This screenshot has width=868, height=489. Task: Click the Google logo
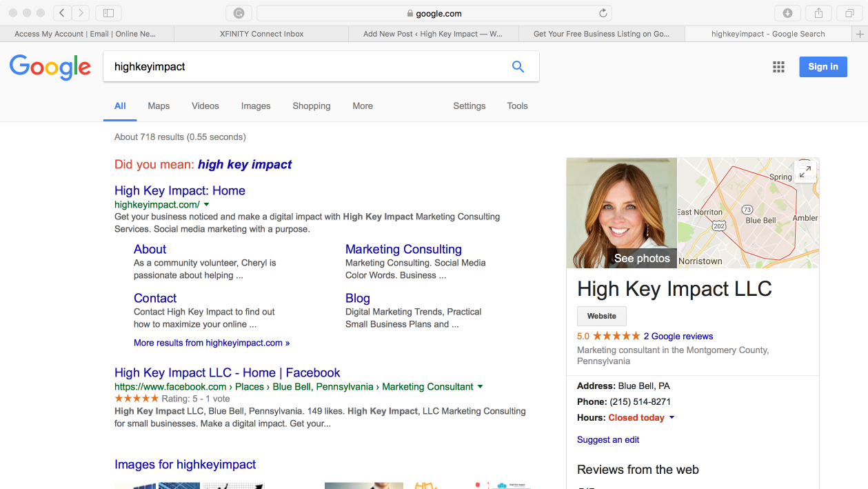click(x=50, y=67)
